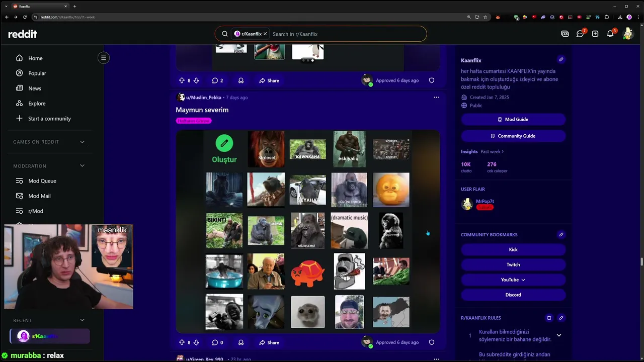The image size is (644, 362).
Task: Open the Reddit logo home link
Action: 23,34
